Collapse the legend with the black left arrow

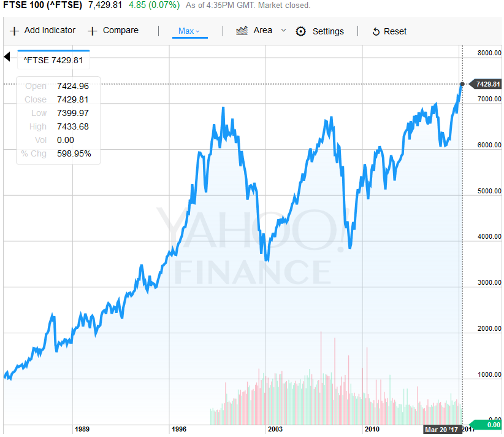[7, 57]
